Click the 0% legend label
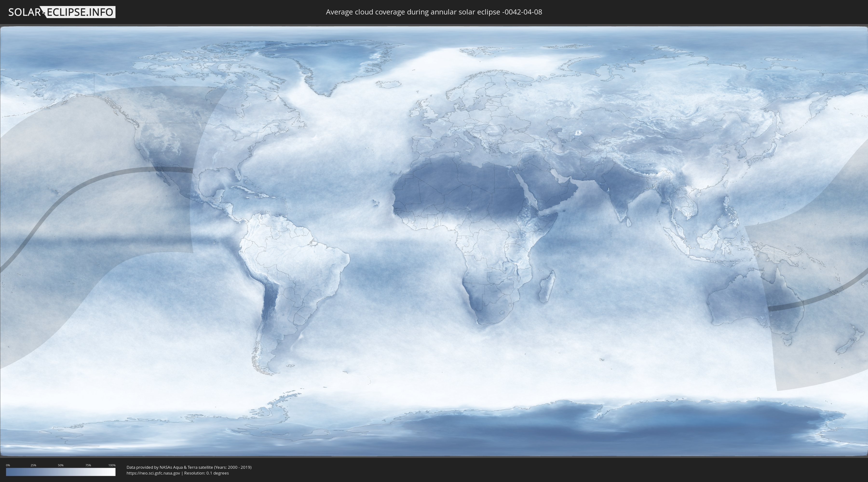The height and width of the screenshot is (482, 868). pos(8,465)
